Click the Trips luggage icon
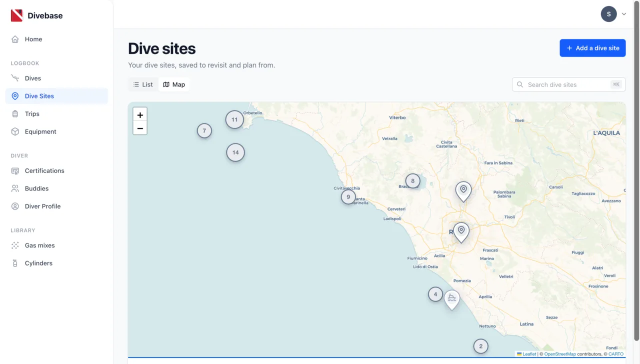This screenshot has height=364, width=640. click(15, 114)
